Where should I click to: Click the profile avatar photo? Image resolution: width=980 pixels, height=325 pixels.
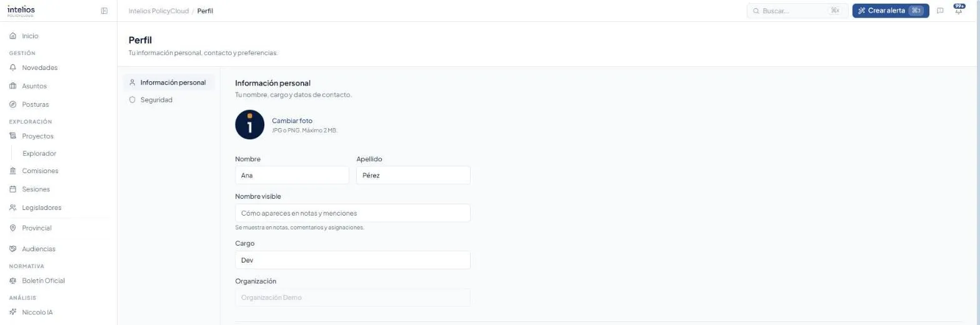pyautogui.click(x=250, y=124)
